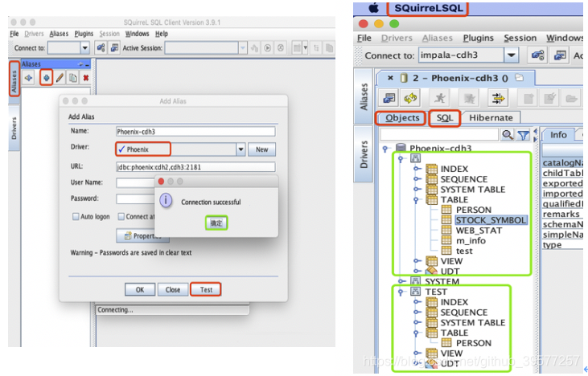Select the WEB_STAT table
The height and width of the screenshot is (376, 588).
pyautogui.click(x=479, y=231)
